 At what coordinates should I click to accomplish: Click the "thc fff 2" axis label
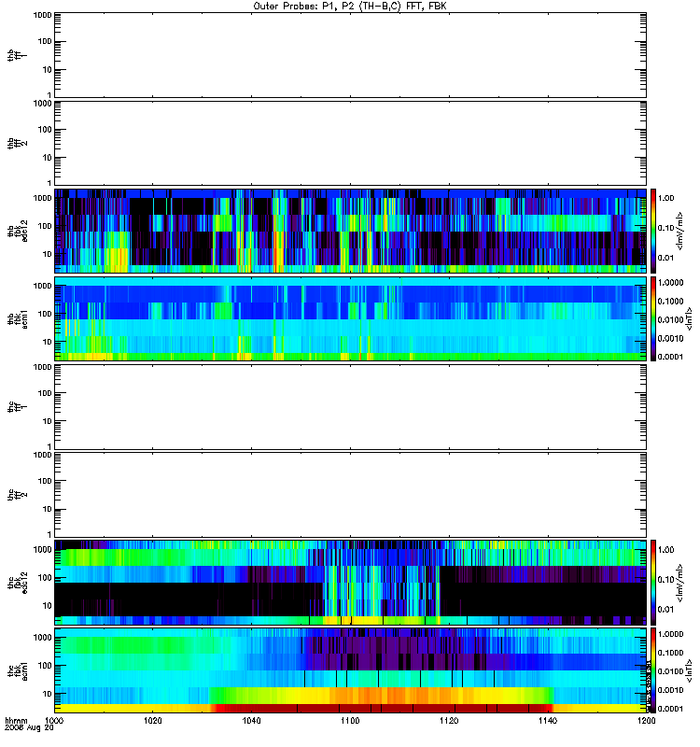[x=17, y=495]
